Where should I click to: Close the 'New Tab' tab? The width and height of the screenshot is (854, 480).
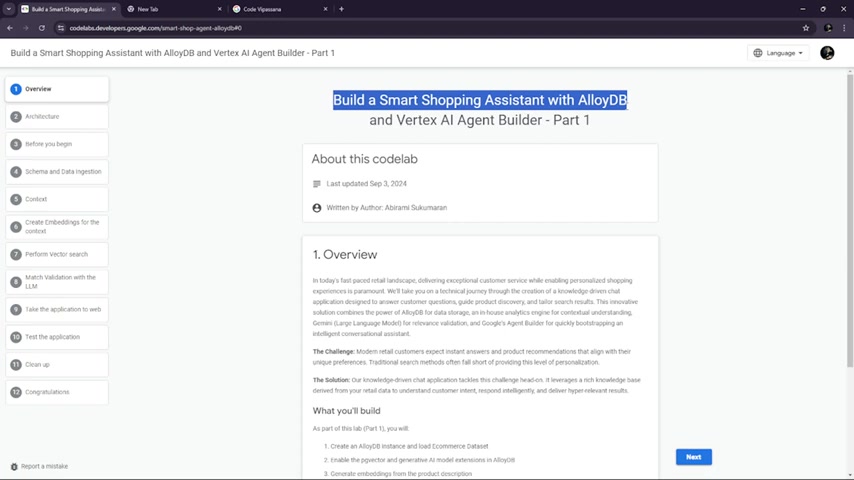pos(219,9)
